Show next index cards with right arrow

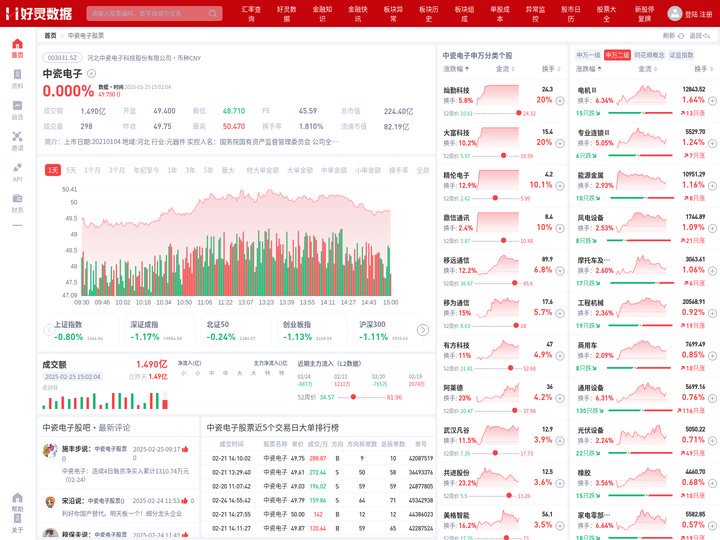click(422, 330)
